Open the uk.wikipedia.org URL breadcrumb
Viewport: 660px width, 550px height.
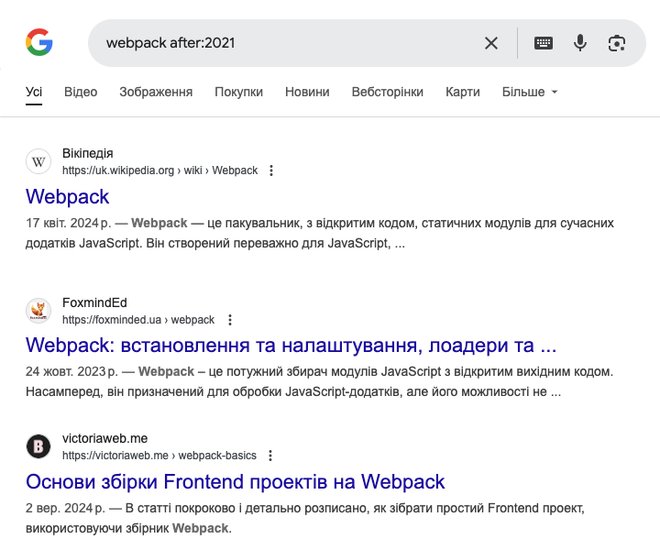pos(160,170)
